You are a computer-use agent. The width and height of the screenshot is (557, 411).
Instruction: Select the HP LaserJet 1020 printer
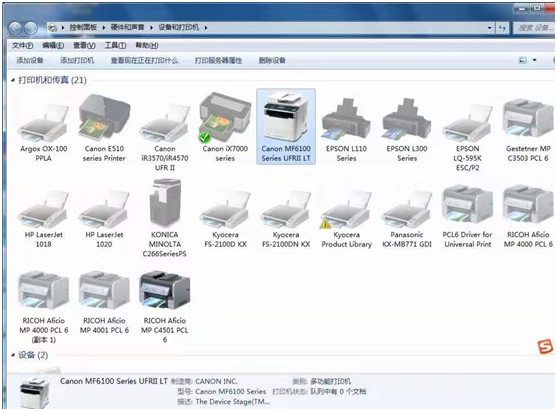pyautogui.click(x=104, y=218)
